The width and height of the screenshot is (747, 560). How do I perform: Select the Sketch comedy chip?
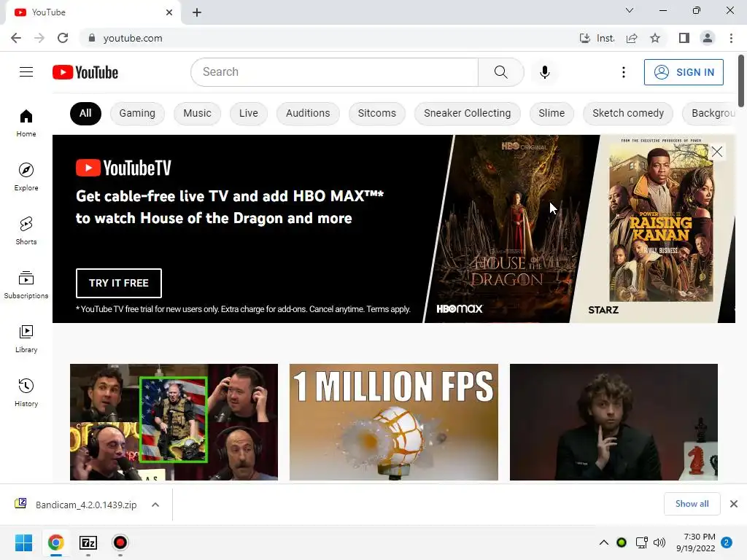click(628, 113)
